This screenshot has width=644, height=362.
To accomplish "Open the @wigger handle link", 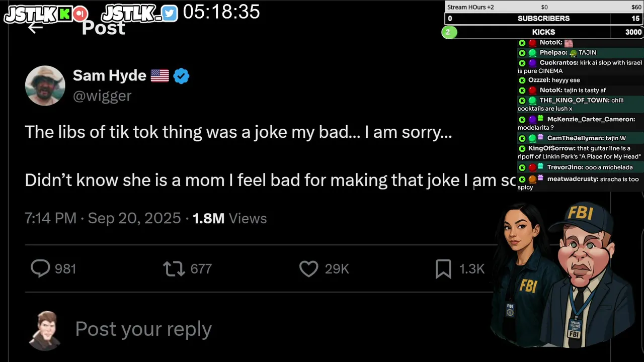I will pos(102,96).
